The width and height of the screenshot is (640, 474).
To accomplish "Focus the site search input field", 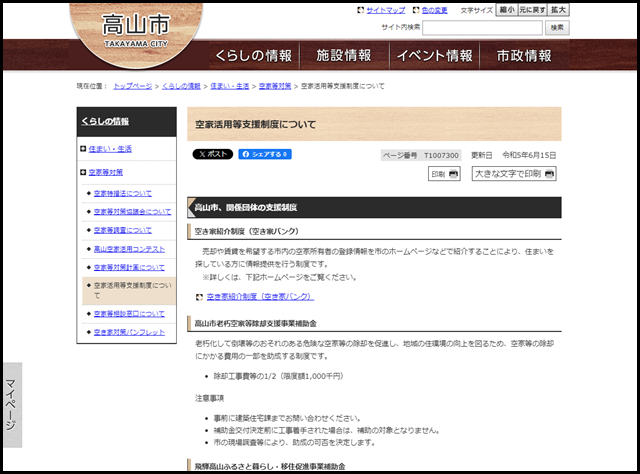I will 482,28.
